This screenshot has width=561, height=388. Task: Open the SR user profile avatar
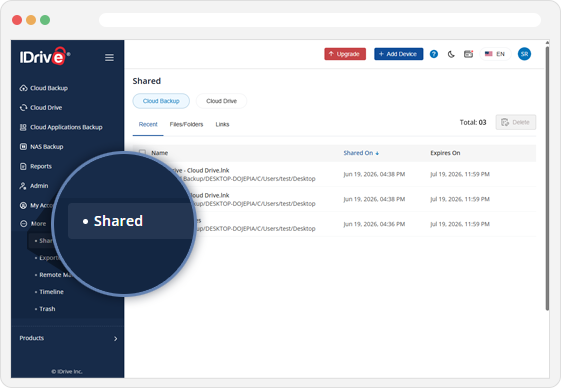524,54
